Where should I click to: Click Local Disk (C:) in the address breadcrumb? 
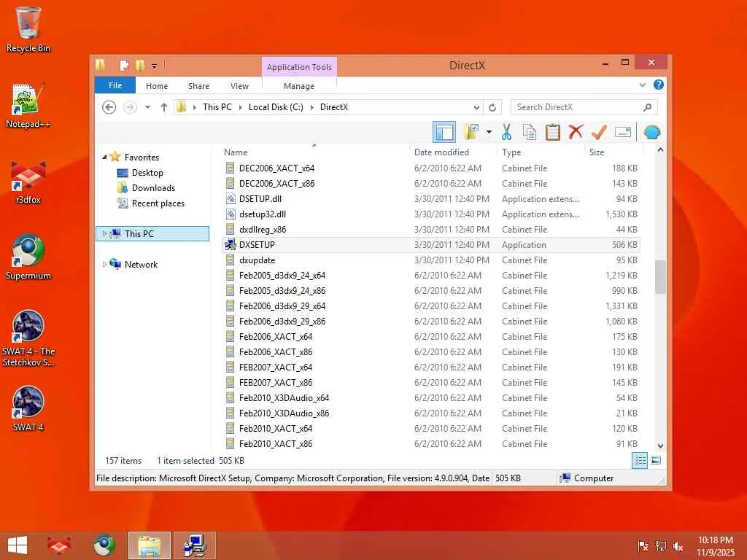276,107
